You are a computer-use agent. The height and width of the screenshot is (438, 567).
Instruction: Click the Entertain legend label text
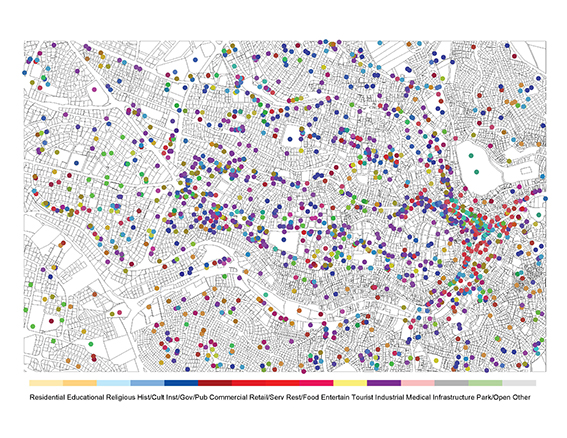click(x=335, y=397)
